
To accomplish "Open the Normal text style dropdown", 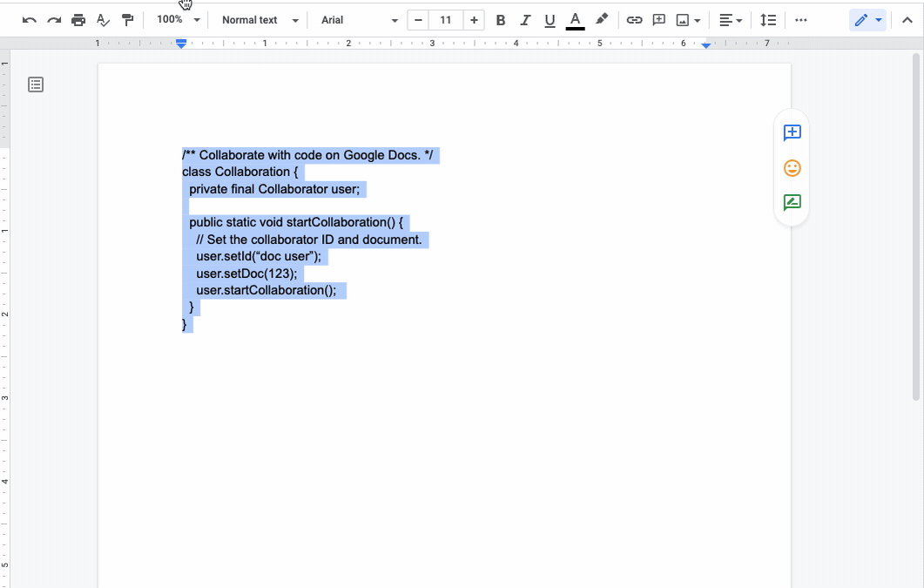I will 260,20.
